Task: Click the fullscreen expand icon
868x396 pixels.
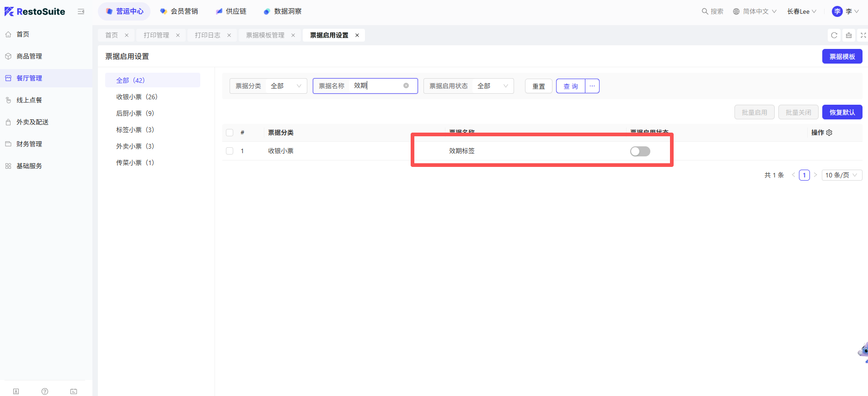Action: coord(863,35)
